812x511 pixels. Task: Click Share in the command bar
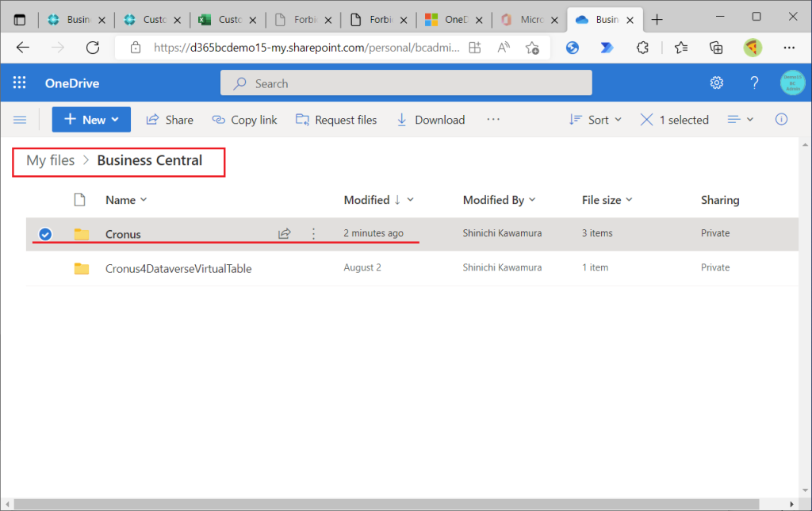point(170,120)
